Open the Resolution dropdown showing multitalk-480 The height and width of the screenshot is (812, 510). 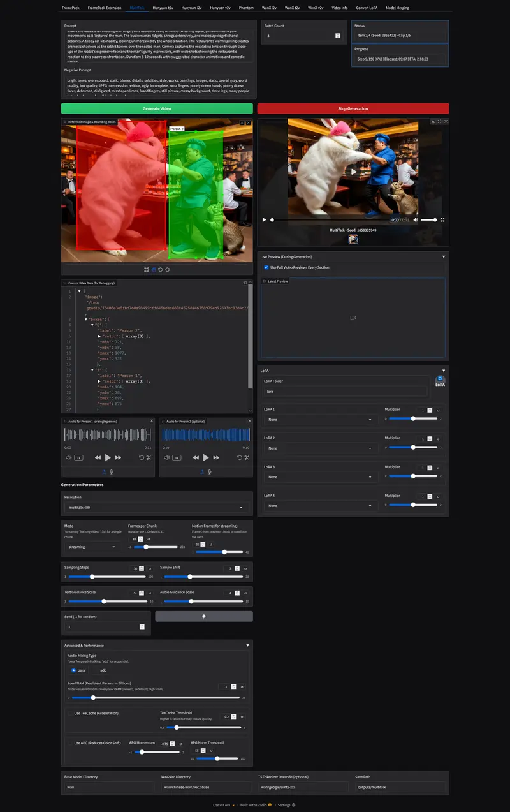pos(156,508)
